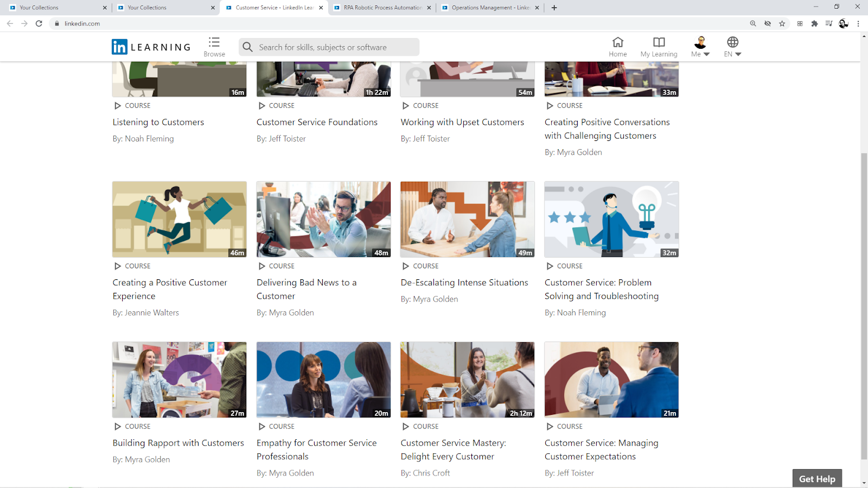Screen dimensions: 868x488
Task: Click Jeff Toister under Managing Customer Expectations
Action: [x=576, y=473]
